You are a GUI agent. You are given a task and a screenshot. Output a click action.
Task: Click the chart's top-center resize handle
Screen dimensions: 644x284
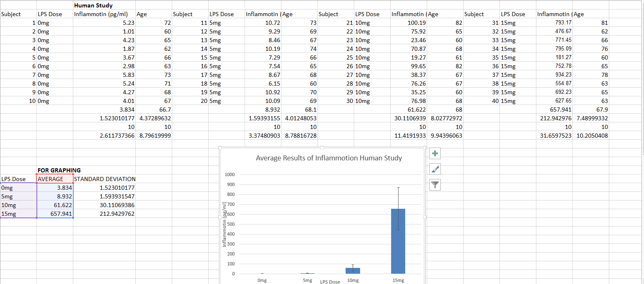[x=322, y=148]
